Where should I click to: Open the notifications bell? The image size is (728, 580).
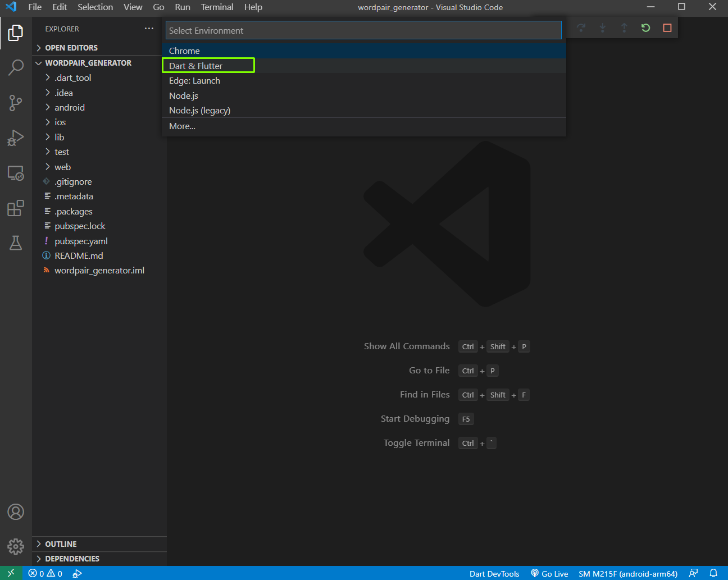click(713, 573)
